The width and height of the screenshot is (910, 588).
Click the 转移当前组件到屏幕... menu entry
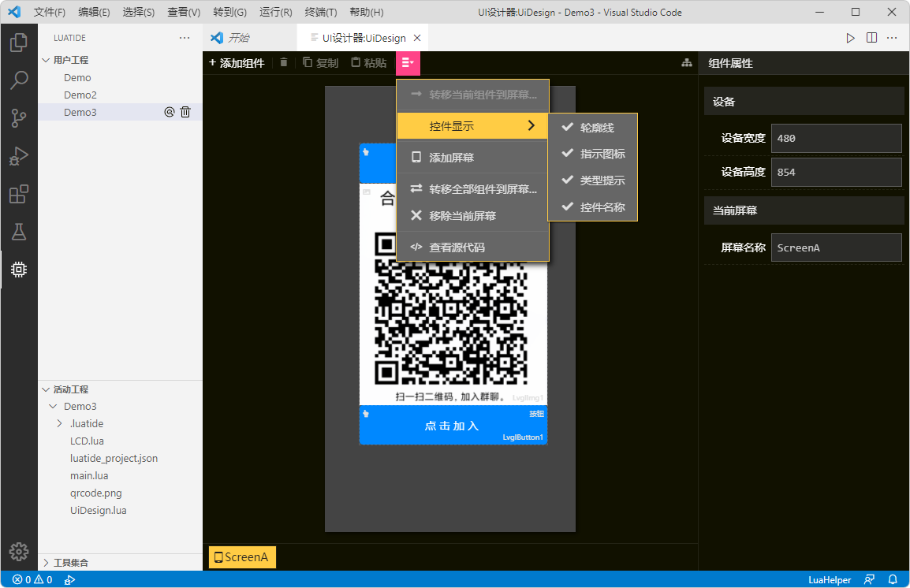click(472, 95)
